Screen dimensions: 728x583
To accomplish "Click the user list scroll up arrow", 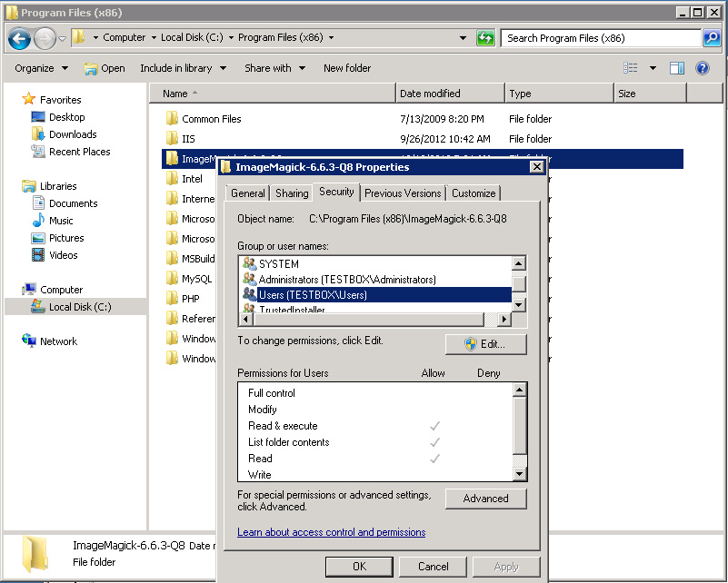I will [519, 263].
